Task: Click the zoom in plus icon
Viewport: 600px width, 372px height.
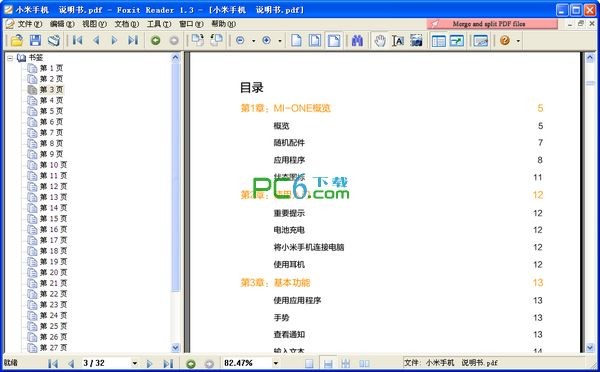Action: [267, 40]
